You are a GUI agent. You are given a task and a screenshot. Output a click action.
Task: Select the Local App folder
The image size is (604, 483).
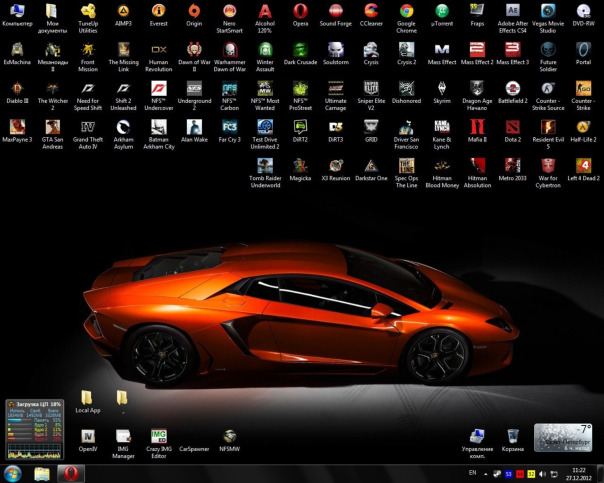(x=88, y=398)
